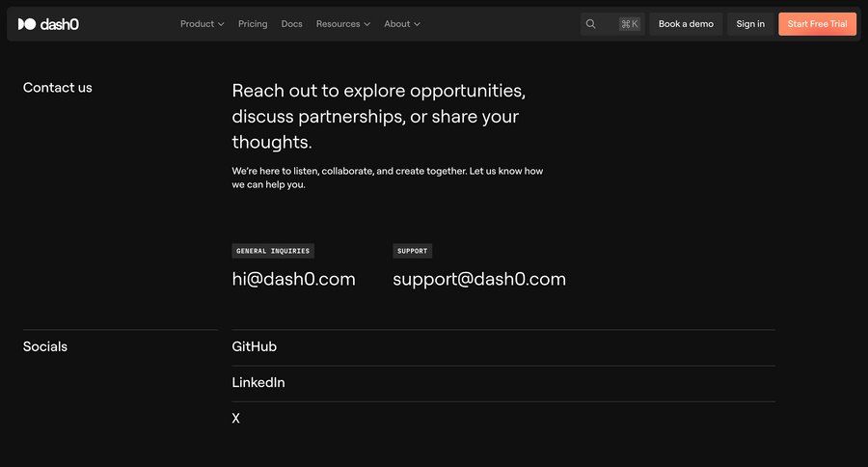Click the GENERAL INQUIRIES badge
The width and height of the screenshot is (868, 467).
[x=273, y=251]
